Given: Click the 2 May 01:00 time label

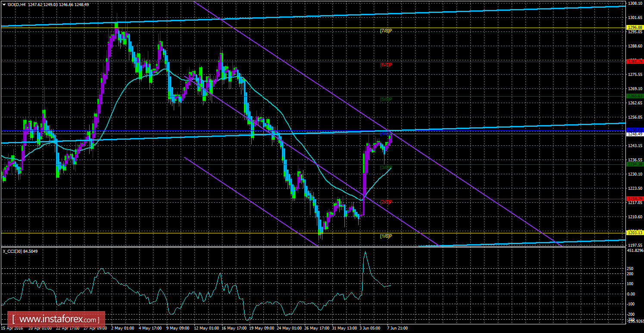Looking at the screenshot, I should coord(122,328).
